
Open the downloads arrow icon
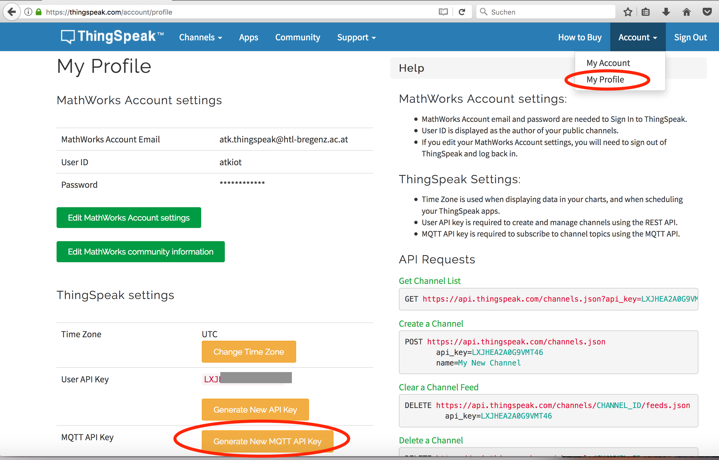point(666,12)
